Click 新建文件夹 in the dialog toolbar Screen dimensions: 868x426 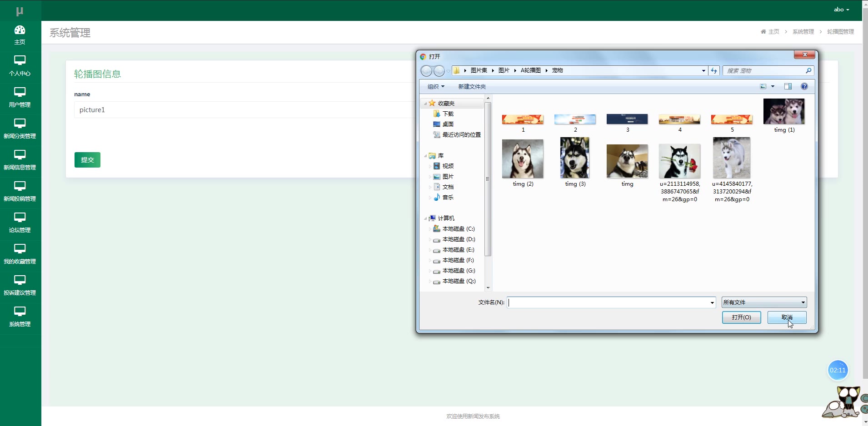[x=472, y=86]
